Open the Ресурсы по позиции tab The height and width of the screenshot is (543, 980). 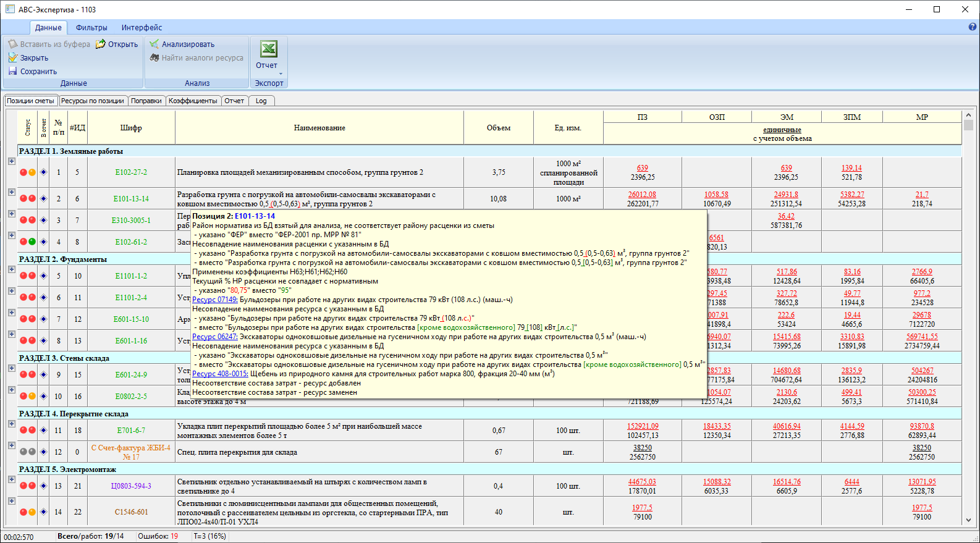[93, 101]
